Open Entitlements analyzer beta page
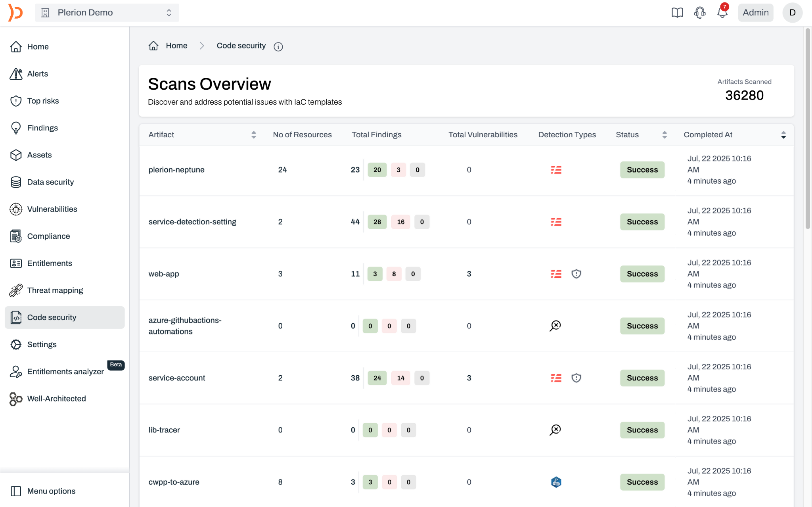The height and width of the screenshot is (507, 812). click(65, 372)
